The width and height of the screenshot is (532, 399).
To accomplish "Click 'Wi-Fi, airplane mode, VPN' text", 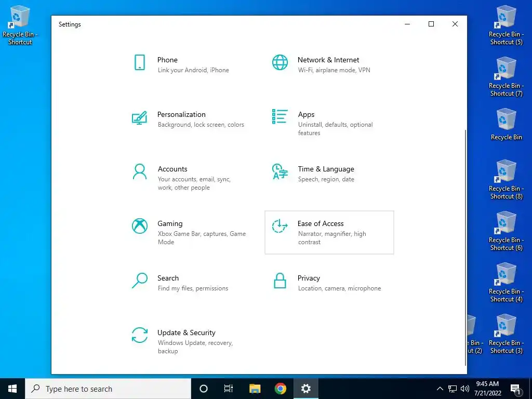I will click(334, 70).
